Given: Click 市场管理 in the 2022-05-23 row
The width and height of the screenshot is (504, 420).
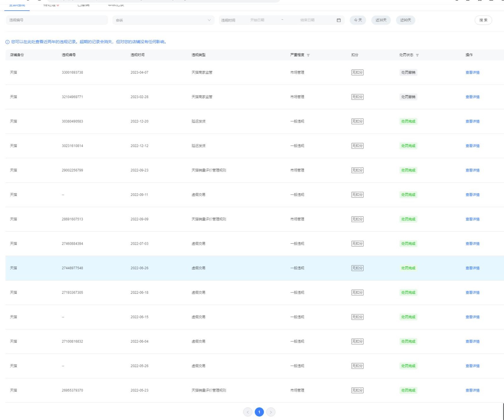Looking at the screenshot, I should [297, 390].
